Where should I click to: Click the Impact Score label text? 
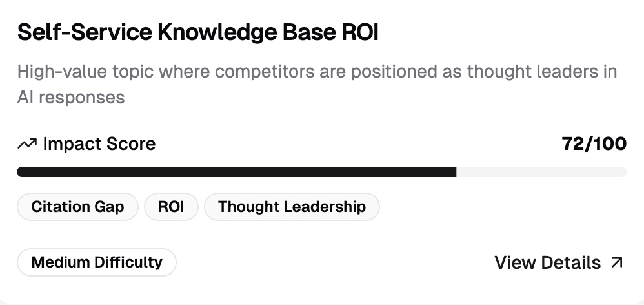[x=99, y=144]
